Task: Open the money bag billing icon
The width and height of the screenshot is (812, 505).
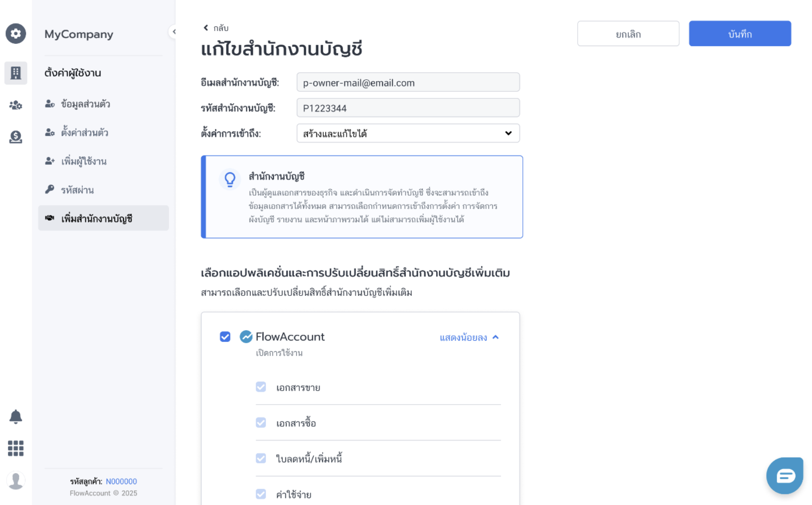Action: click(x=15, y=137)
